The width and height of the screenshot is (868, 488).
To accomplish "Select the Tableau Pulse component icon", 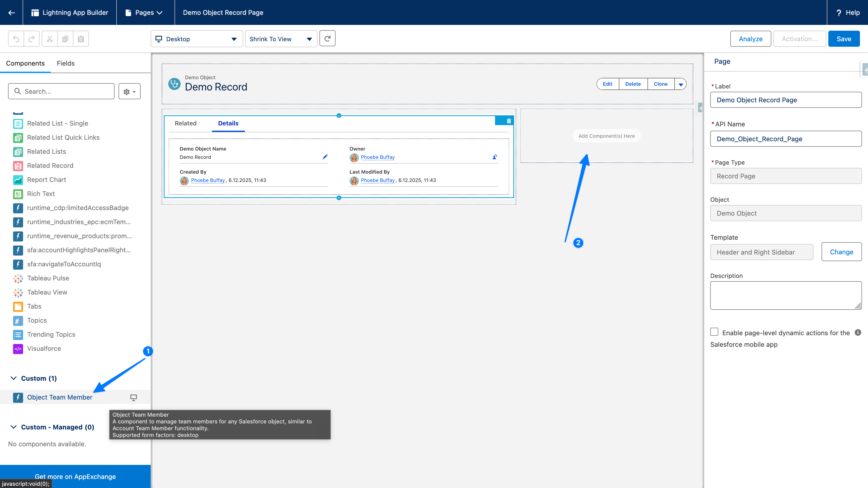I will 18,278.
